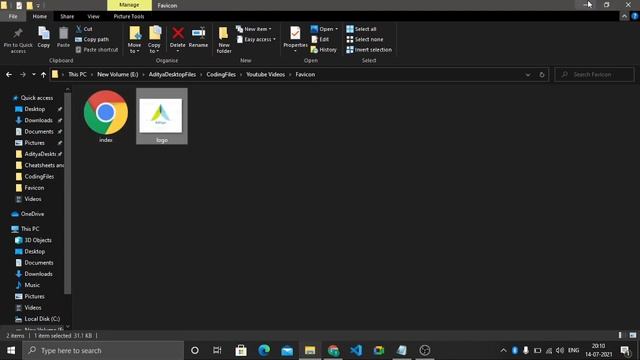Viewport: 640px width, 360px height.
Task: Click This PC in address bar
Action: click(77, 75)
